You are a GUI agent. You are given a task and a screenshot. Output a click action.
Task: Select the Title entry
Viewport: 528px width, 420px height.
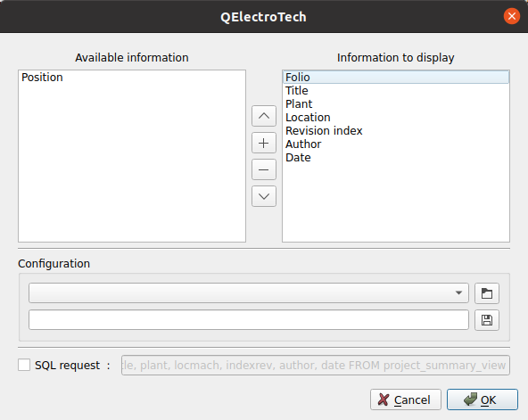tap(396, 91)
